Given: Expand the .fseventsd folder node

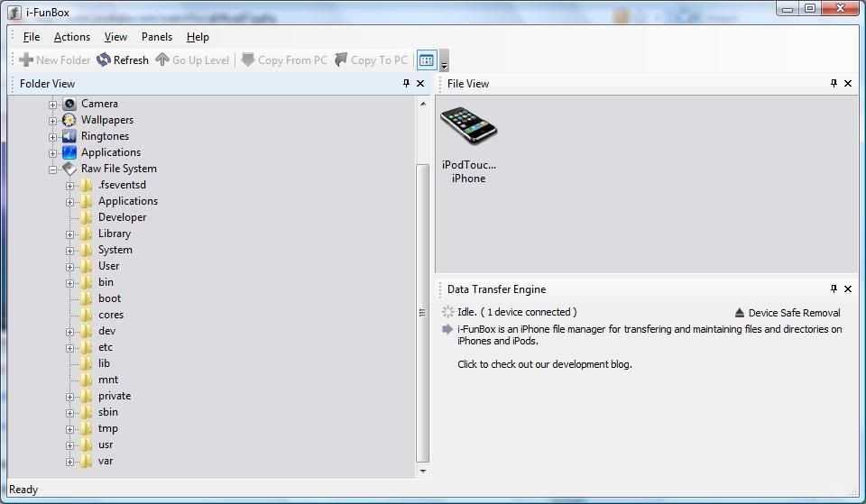Looking at the screenshot, I should click(69, 186).
